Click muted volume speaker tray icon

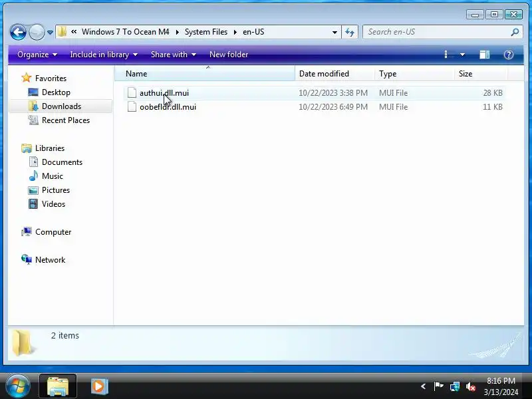471,386
